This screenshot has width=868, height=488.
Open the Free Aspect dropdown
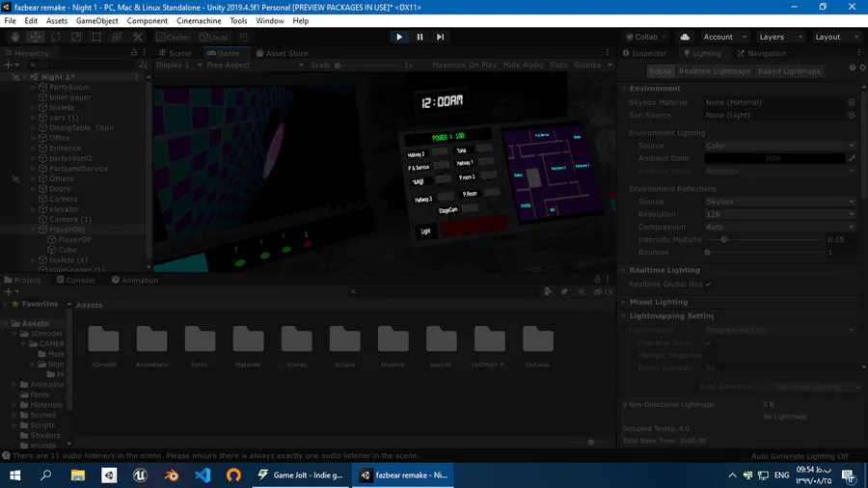coord(256,65)
